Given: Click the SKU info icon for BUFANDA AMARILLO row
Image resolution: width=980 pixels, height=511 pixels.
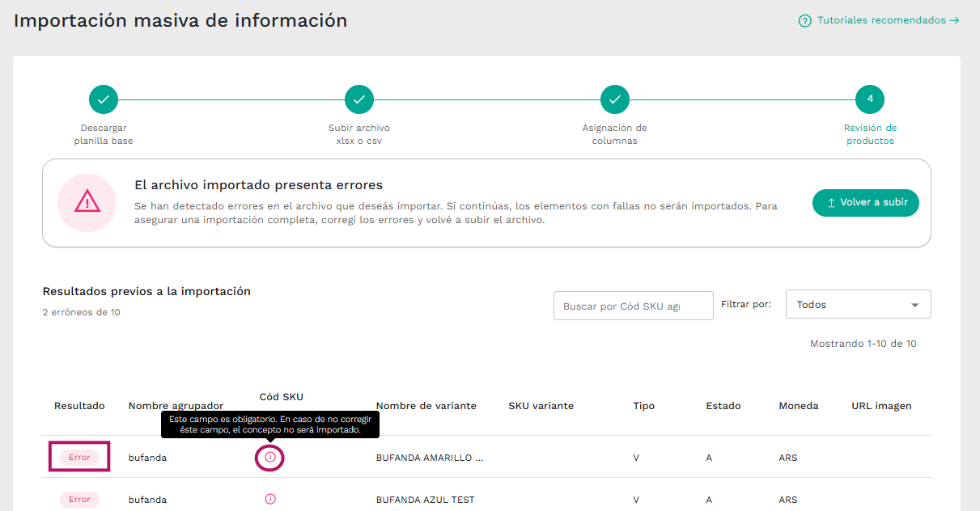Looking at the screenshot, I should click(270, 457).
